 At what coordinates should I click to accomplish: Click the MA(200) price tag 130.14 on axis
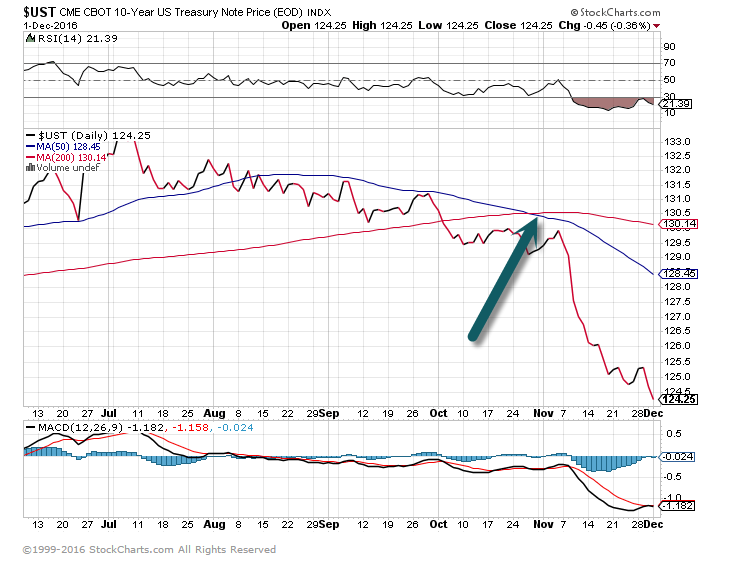pos(679,224)
